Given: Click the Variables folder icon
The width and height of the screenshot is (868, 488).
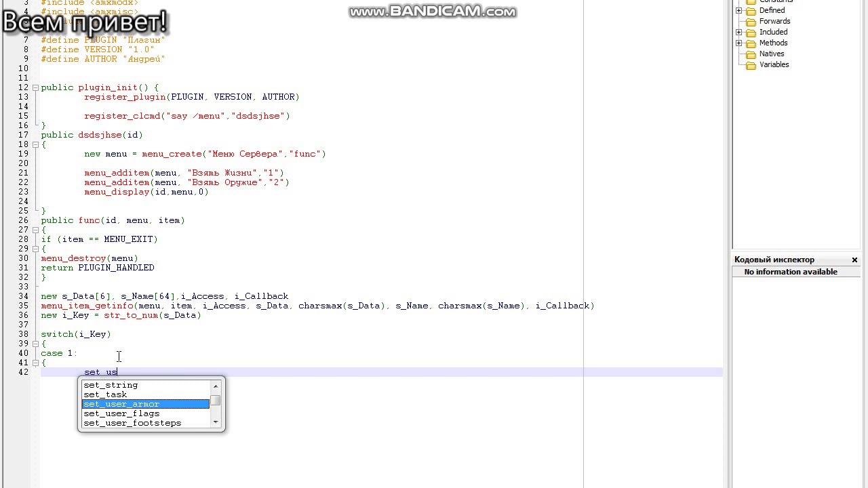Looking at the screenshot, I should point(751,65).
